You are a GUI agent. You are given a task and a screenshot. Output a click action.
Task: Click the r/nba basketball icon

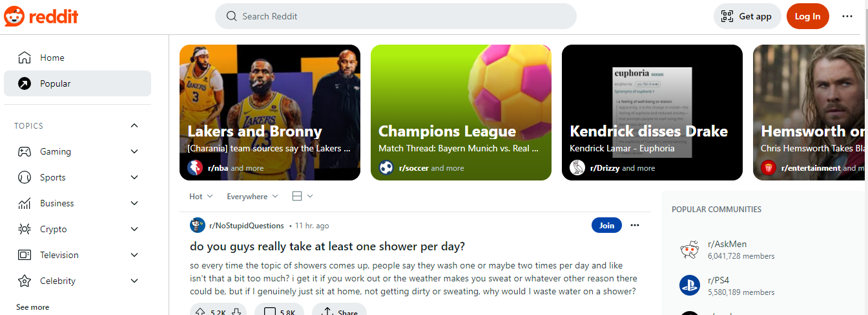(195, 168)
